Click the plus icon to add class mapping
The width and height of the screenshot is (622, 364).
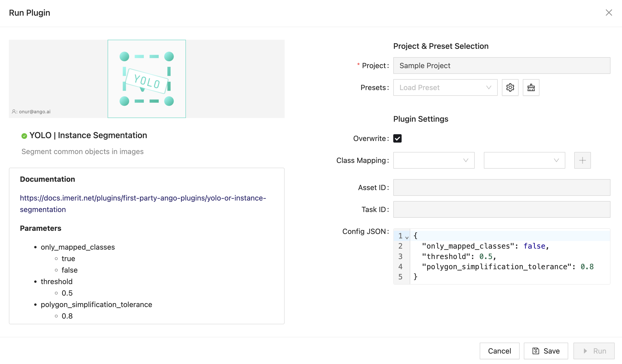point(582,160)
